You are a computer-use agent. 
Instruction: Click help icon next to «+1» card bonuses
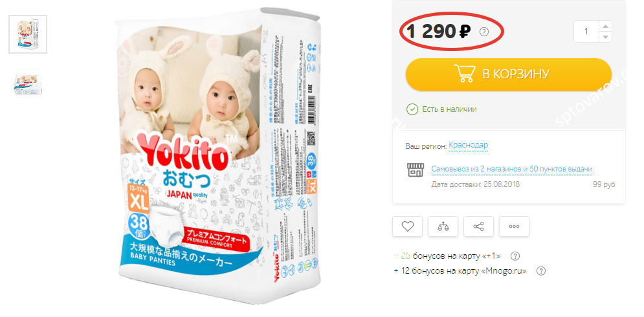click(515, 256)
